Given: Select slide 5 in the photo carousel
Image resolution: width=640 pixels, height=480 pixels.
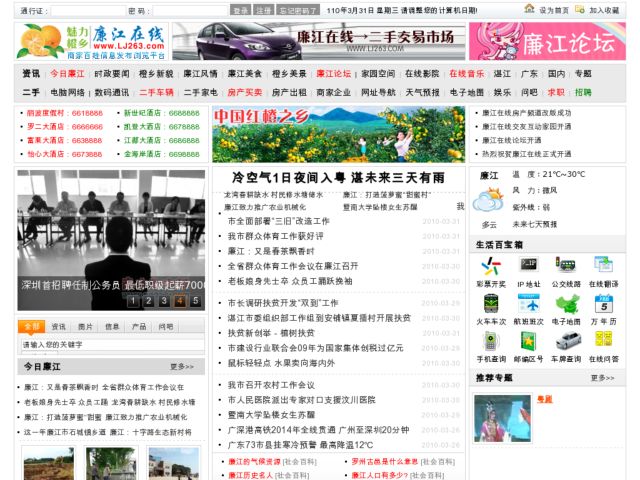Looking at the screenshot, I should tap(196, 301).
